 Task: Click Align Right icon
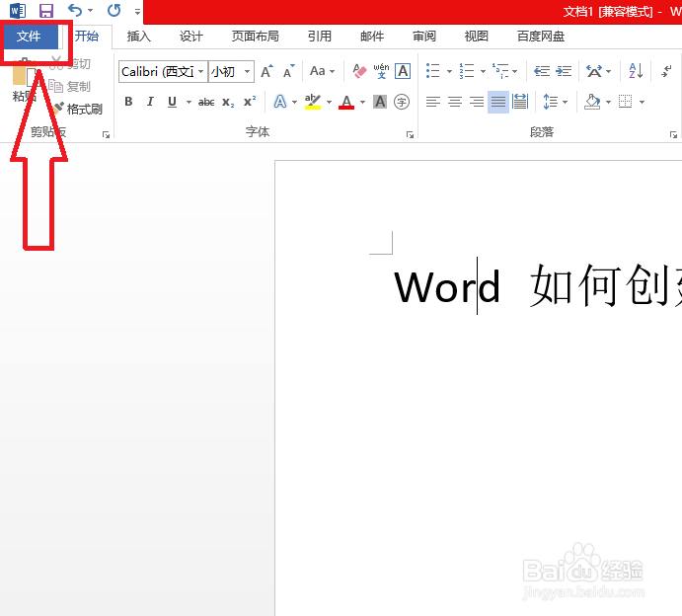pyautogui.click(x=477, y=103)
